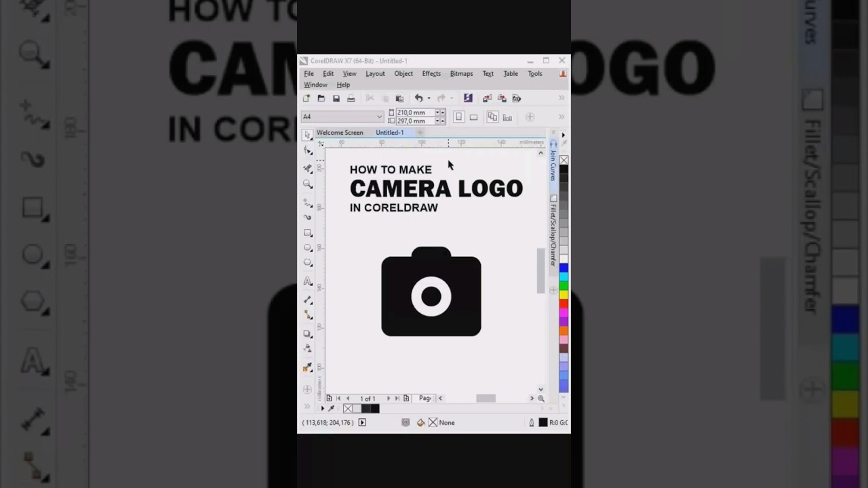Toggle All Pages layout button
This screenshot has height=488, width=868.
[x=492, y=117]
